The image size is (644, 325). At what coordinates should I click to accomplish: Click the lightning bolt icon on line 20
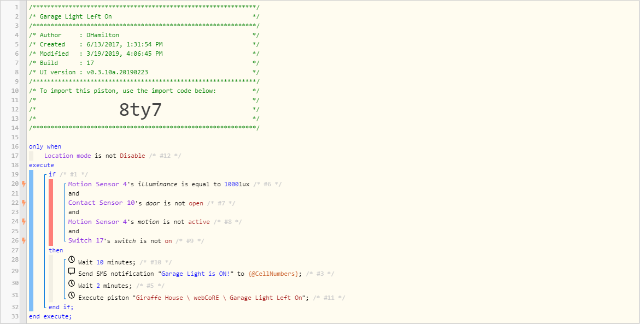[x=24, y=184]
